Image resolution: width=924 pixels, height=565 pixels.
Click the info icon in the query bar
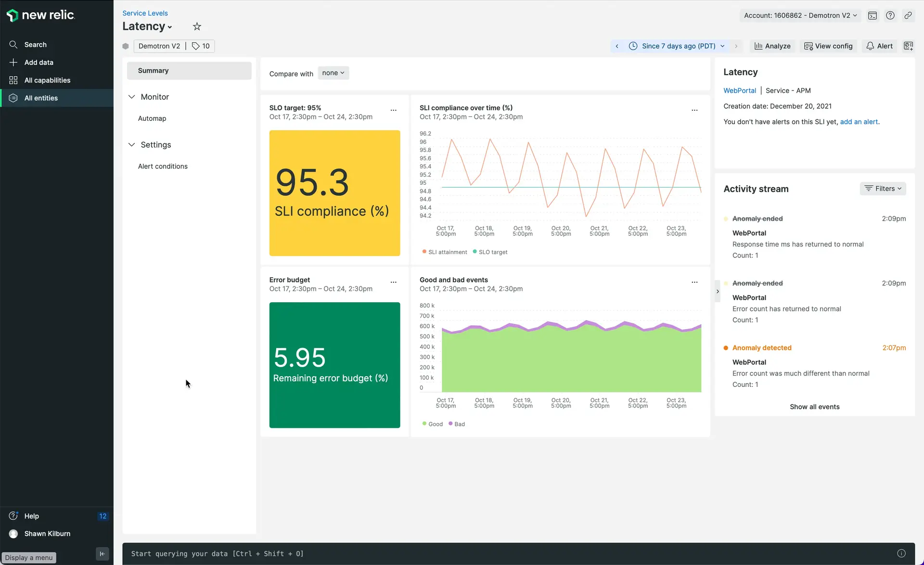pos(901,553)
